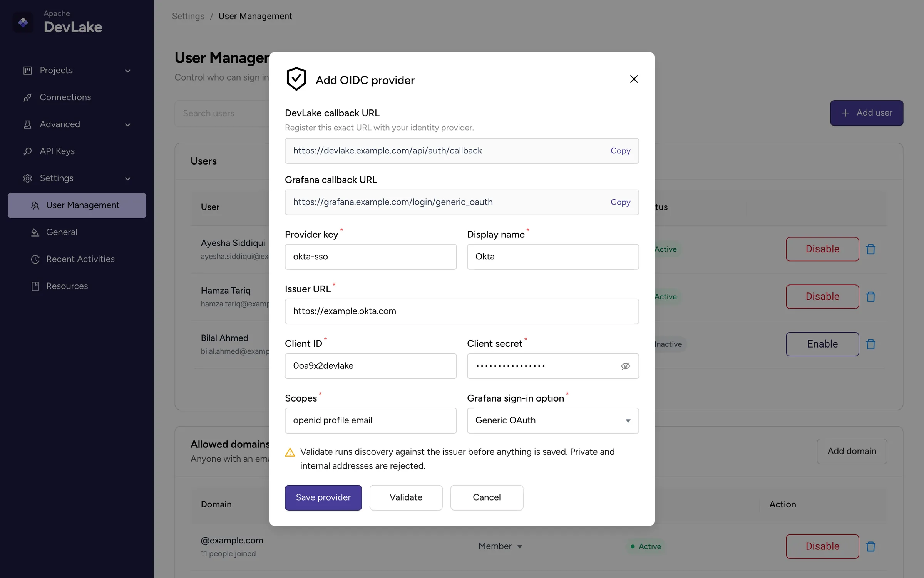Click the Connections plug icon

click(27, 97)
